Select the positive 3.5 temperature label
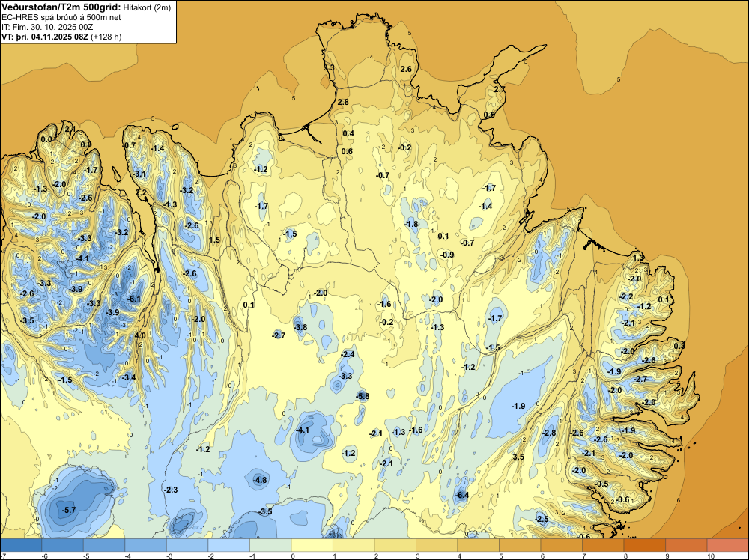The width and height of the screenshot is (749, 560). (x=518, y=457)
